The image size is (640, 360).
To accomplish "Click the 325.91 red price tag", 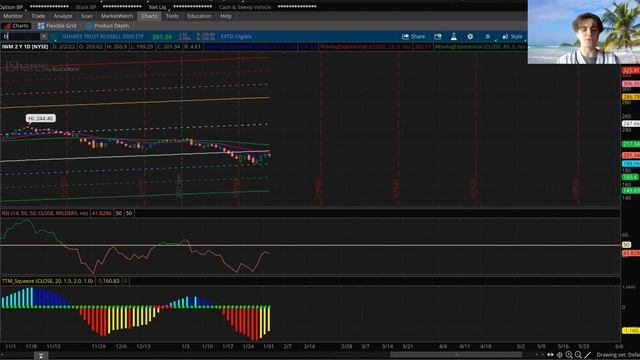I will (x=631, y=70).
